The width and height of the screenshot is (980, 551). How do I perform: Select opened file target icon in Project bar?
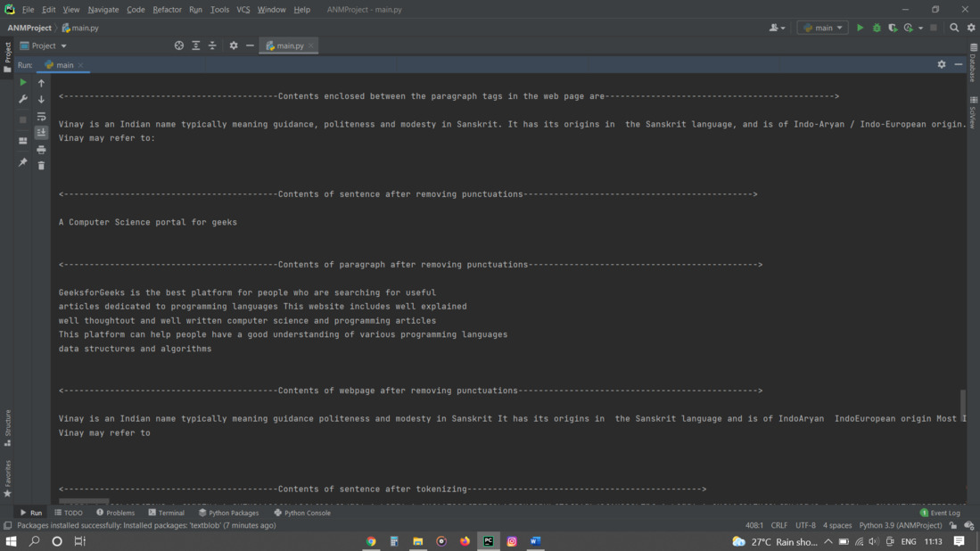179,45
